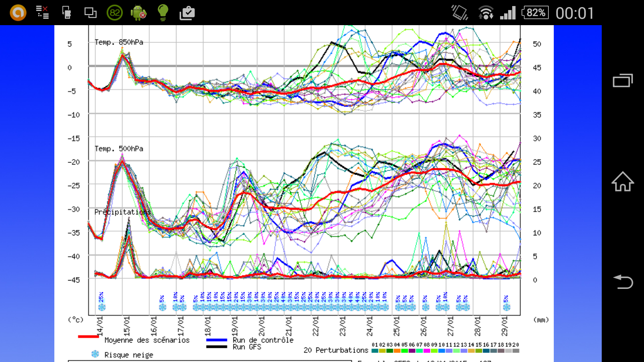Tap the Android robot debug icon
The height and width of the screenshot is (362, 644).
[x=139, y=13]
